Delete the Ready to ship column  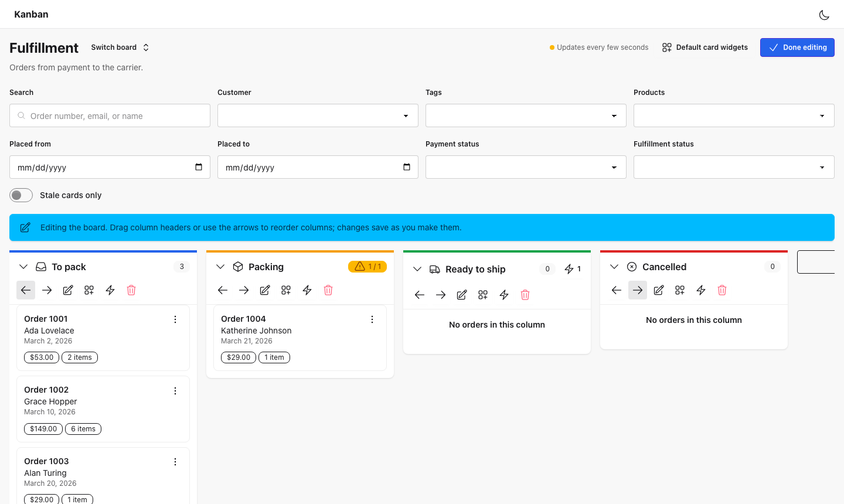(525, 295)
